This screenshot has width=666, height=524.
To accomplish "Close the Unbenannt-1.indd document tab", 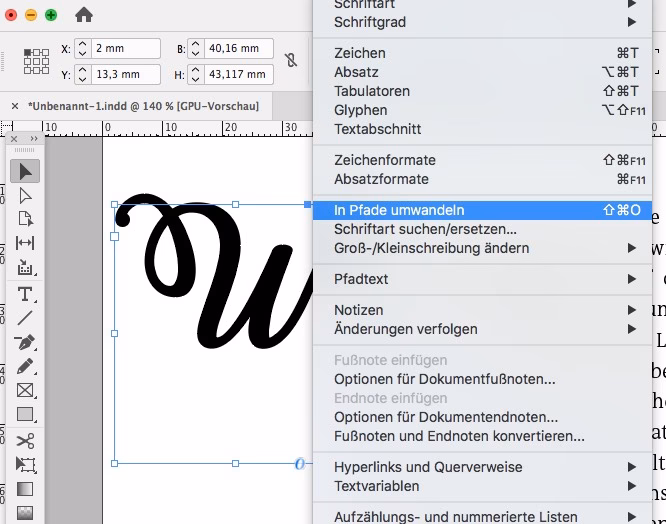I will 15,106.
